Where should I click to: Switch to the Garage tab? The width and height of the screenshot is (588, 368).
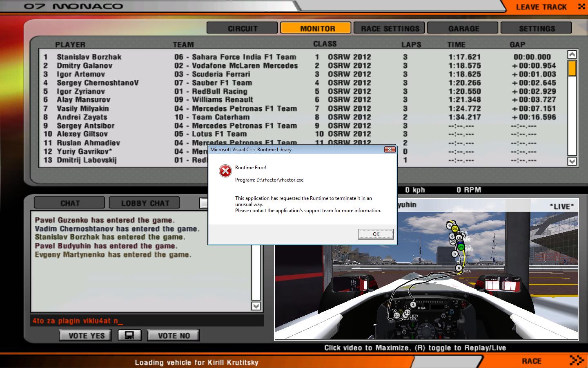coord(463,28)
